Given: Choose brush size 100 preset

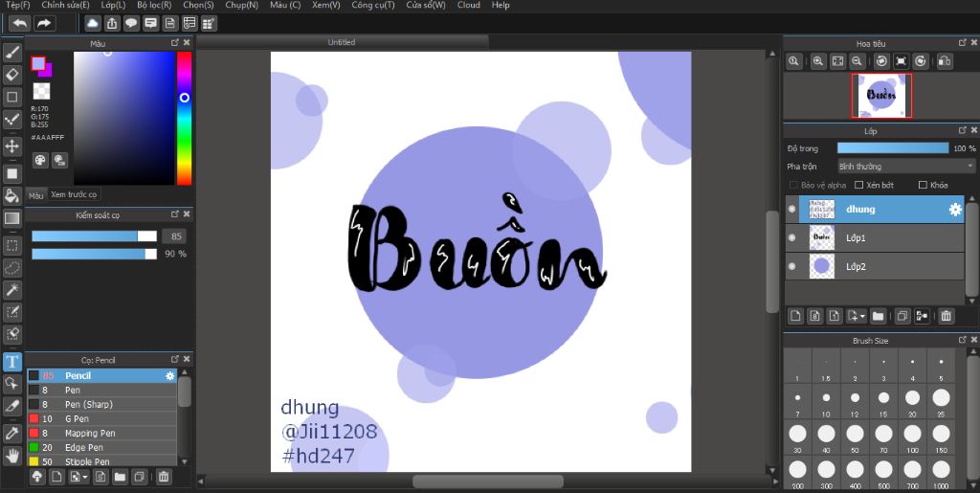Looking at the screenshot, I should [x=912, y=437].
